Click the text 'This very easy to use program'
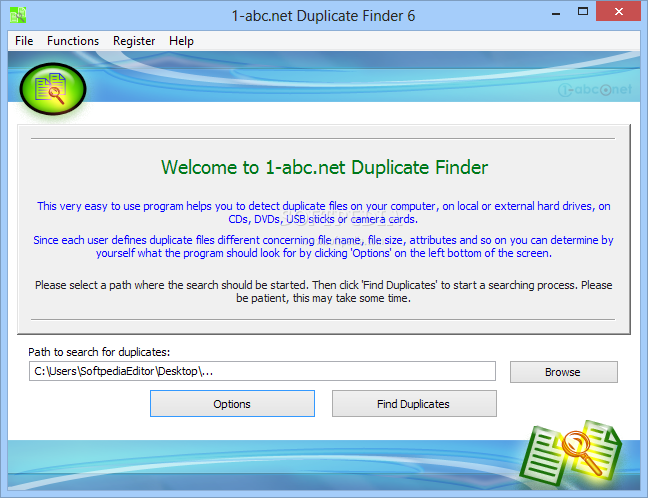648x498 pixels. tap(110, 206)
